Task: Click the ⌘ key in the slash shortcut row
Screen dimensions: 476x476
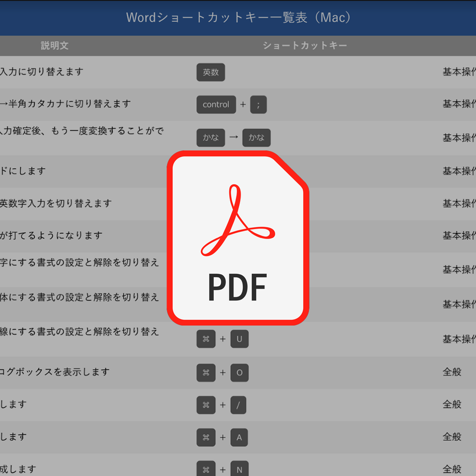Action: tap(206, 405)
